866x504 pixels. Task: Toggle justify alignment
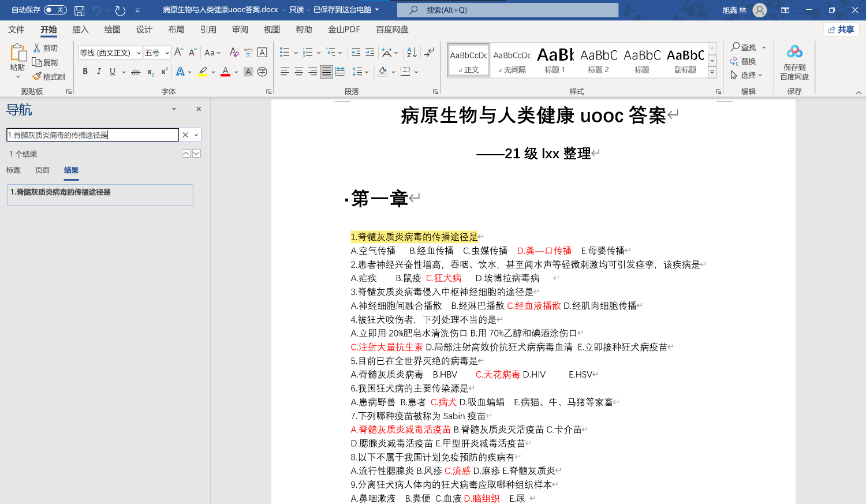326,72
